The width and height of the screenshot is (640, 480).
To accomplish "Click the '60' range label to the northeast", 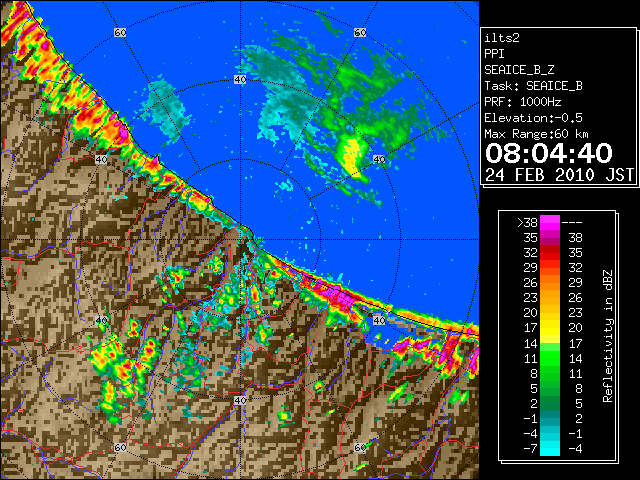I will pos(360,32).
